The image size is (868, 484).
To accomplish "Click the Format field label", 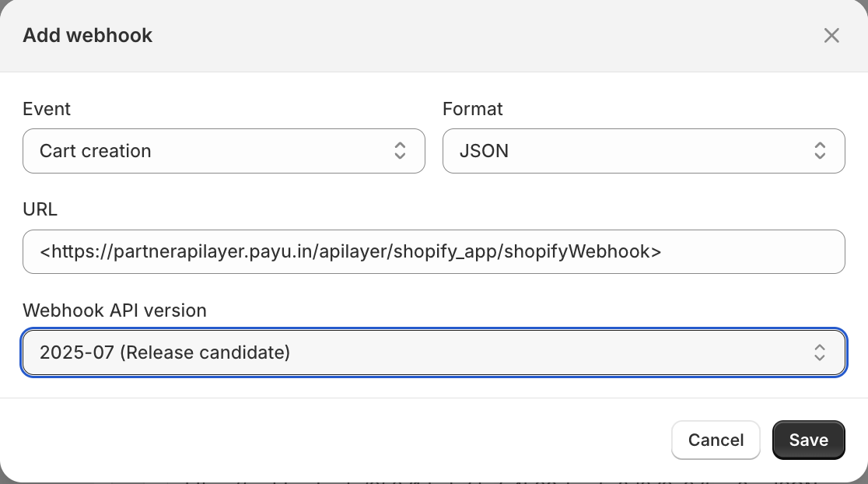I will (472, 109).
